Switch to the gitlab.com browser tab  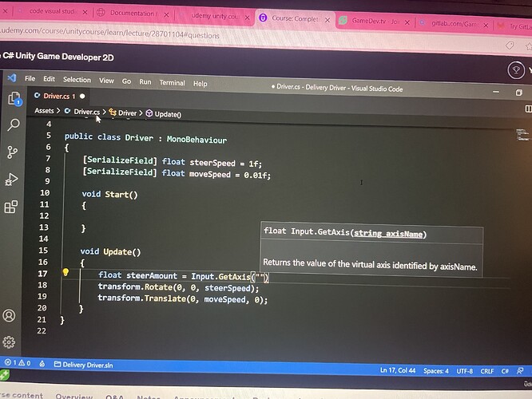[x=454, y=23]
